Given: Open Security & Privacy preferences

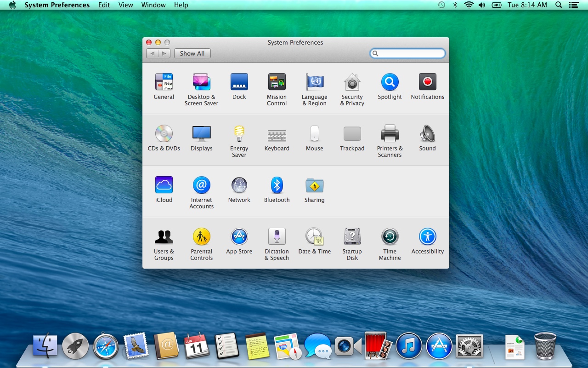Looking at the screenshot, I should [x=352, y=90].
